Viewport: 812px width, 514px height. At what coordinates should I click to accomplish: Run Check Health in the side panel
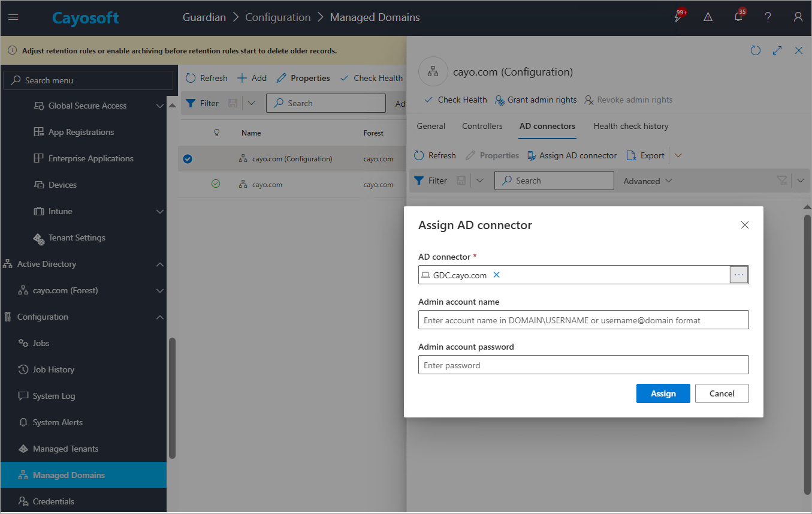point(455,100)
